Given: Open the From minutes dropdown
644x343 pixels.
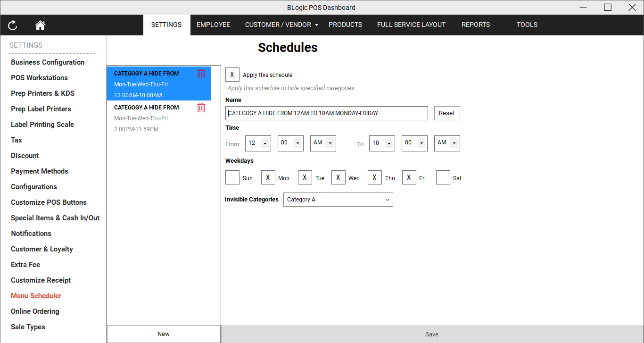Looking at the screenshot, I should pos(290,143).
